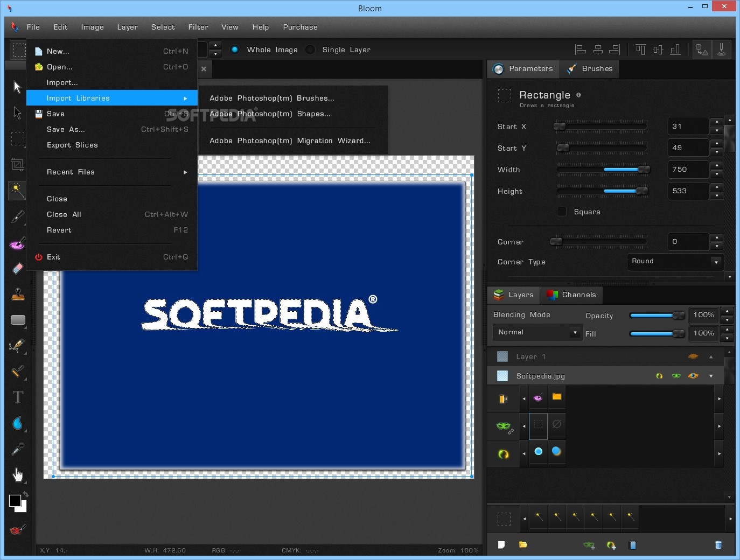This screenshot has height=560, width=740.
Task: Select the Eraser tool
Action: [17, 268]
